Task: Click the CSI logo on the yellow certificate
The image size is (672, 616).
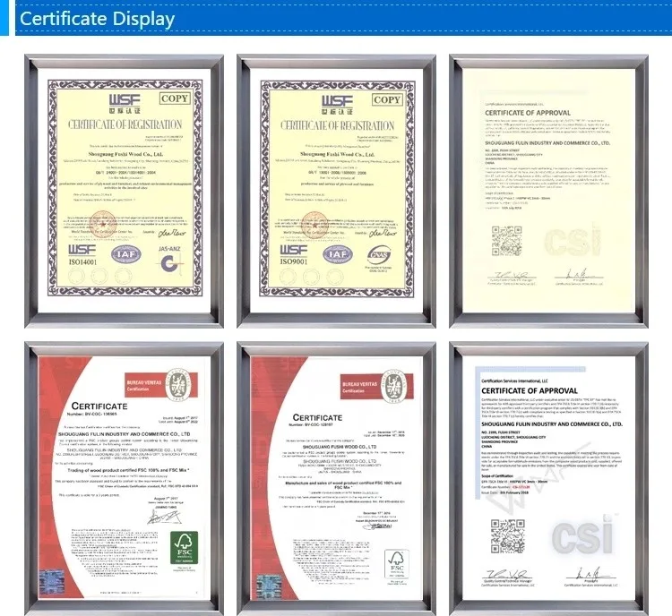Action: (x=573, y=241)
